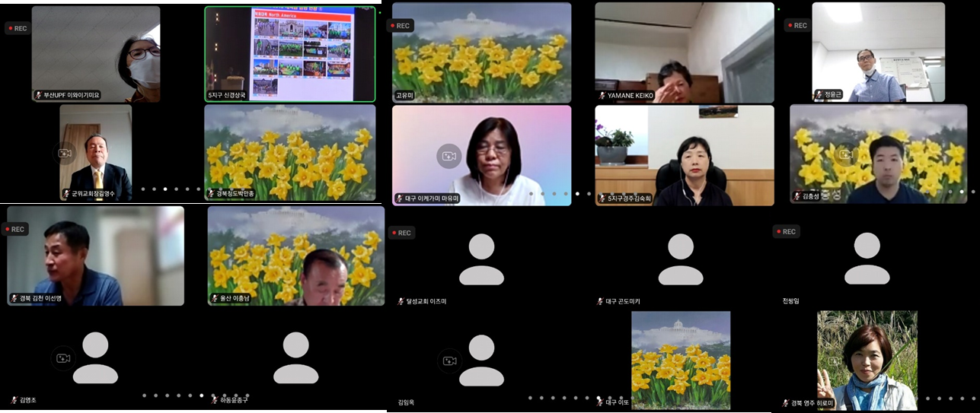Viewport: 980px width, 413px height.
Task: Select 정윤근 video tile
Action: coord(878,52)
